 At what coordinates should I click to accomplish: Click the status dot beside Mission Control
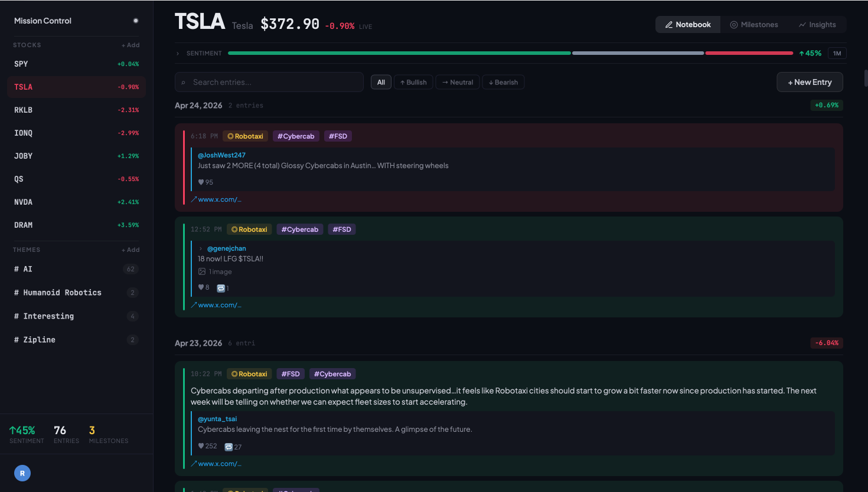point(136,21)
